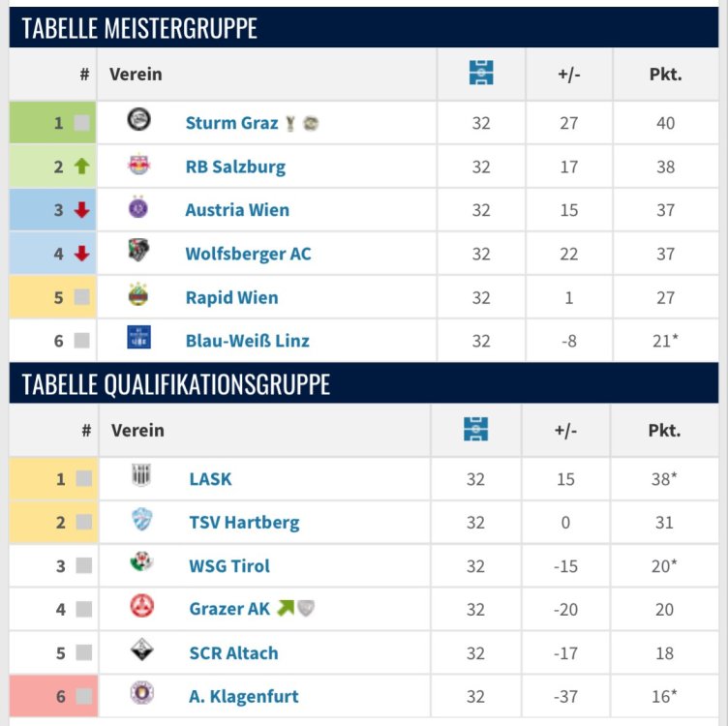Image resolution: width=728 pixels, height=726 pixels.
Task: Click the games-played pitch icon in Meistergruppe header
Action: coord(481,74)
